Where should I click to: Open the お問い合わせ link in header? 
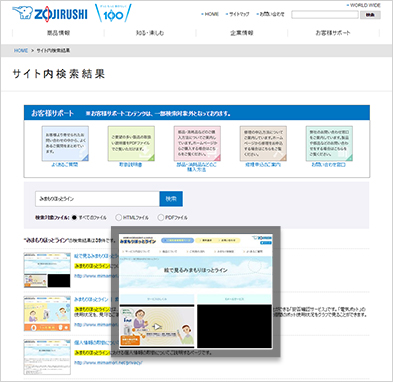click(x=272, y=14)
